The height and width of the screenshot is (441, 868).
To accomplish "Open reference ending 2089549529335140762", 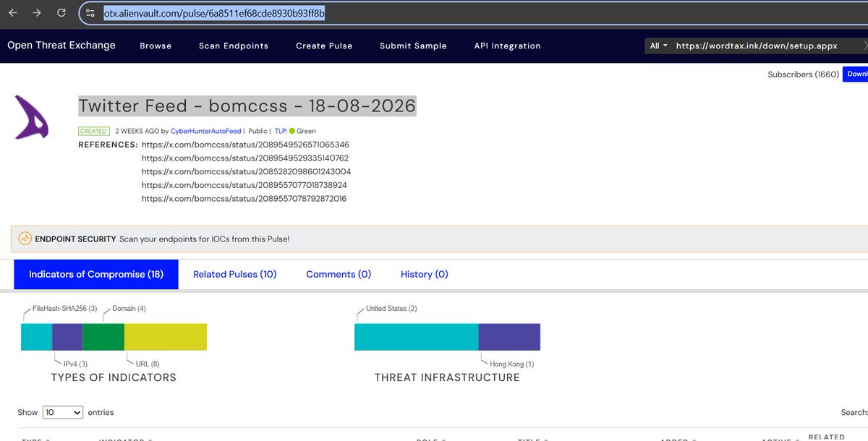I will pyautogui.click(x=245, y=158).
